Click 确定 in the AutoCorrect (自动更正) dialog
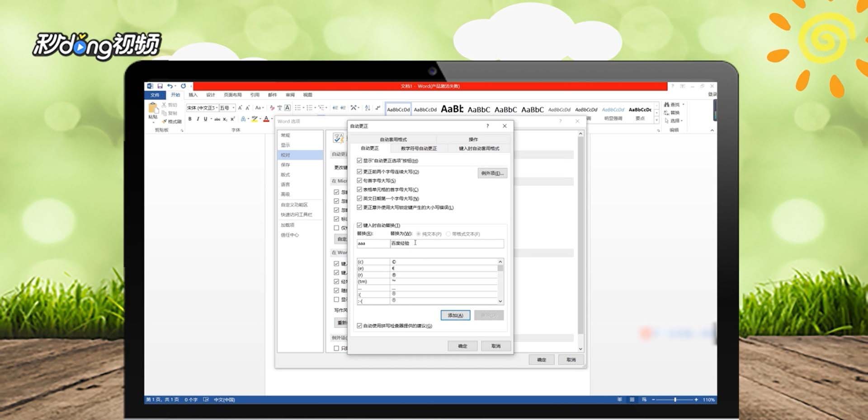868x420 pixels. pos(462,346)
